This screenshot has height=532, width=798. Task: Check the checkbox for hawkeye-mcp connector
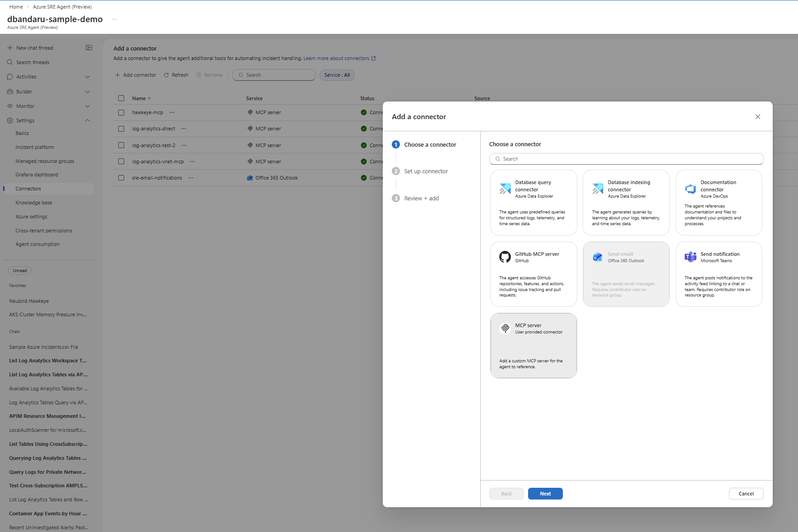tap(121, 112)
